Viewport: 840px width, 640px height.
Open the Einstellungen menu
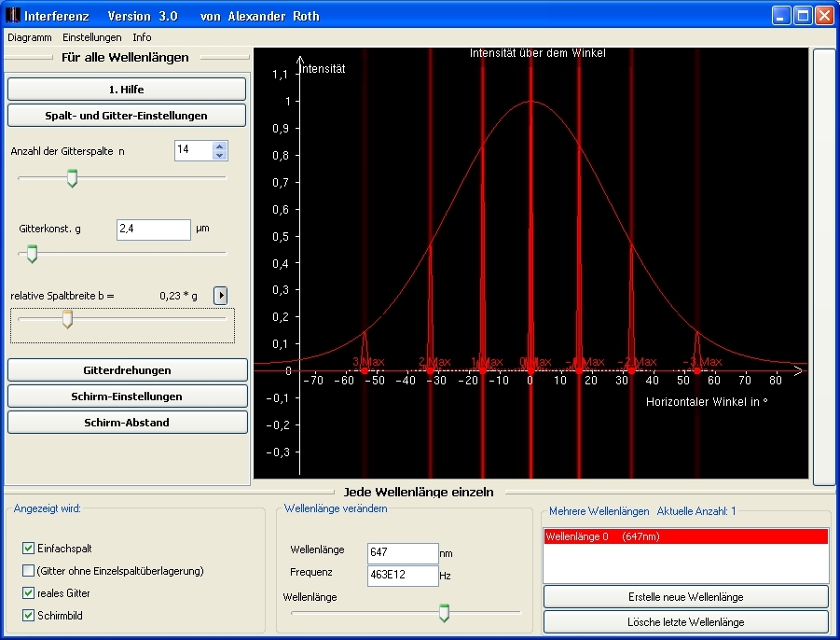[92, 37]
